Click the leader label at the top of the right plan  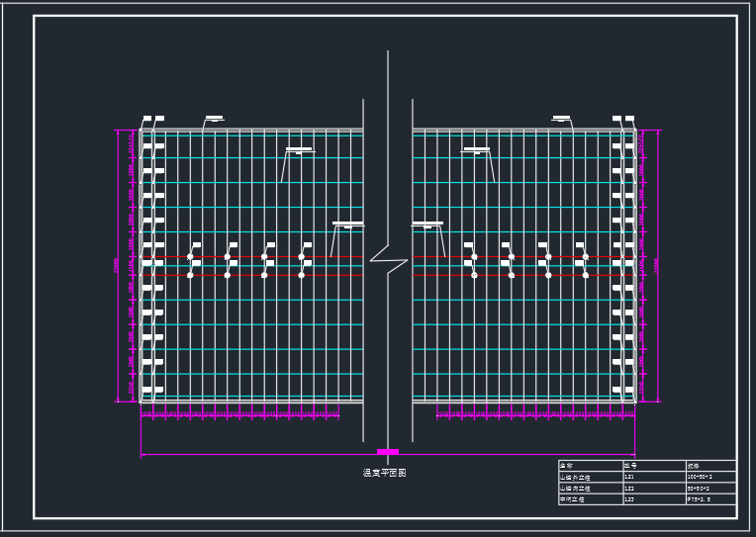(x=561, y=119)
